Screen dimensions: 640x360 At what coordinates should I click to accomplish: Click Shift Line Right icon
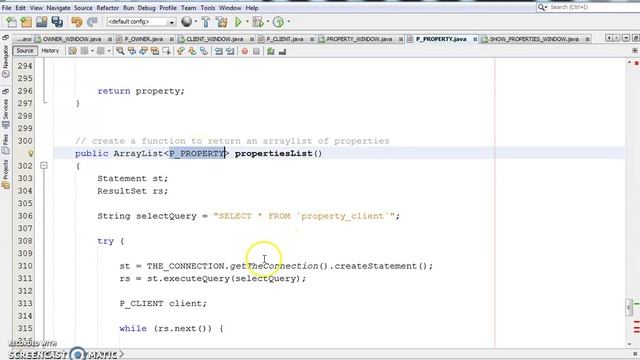click(x=230, y=51)
